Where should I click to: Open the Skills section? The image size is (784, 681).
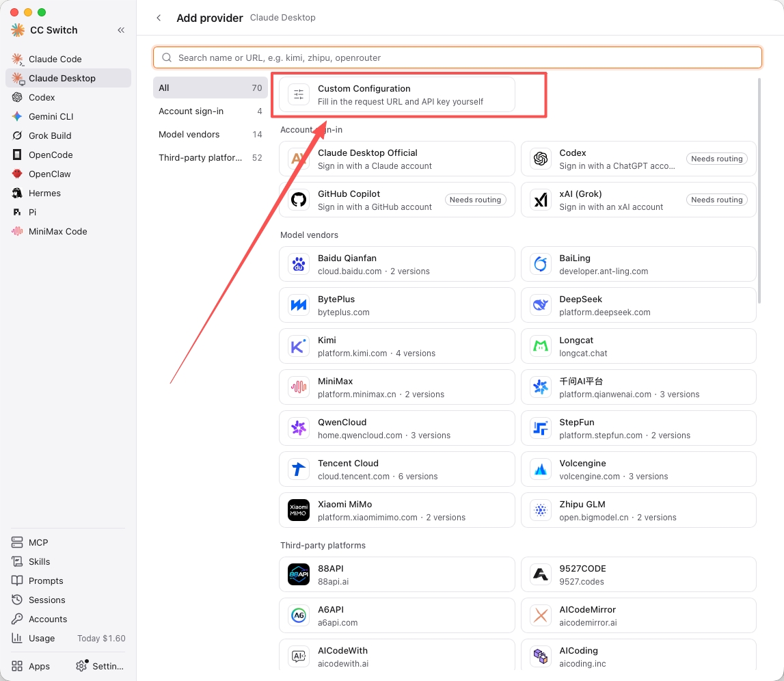pos(68,561)
